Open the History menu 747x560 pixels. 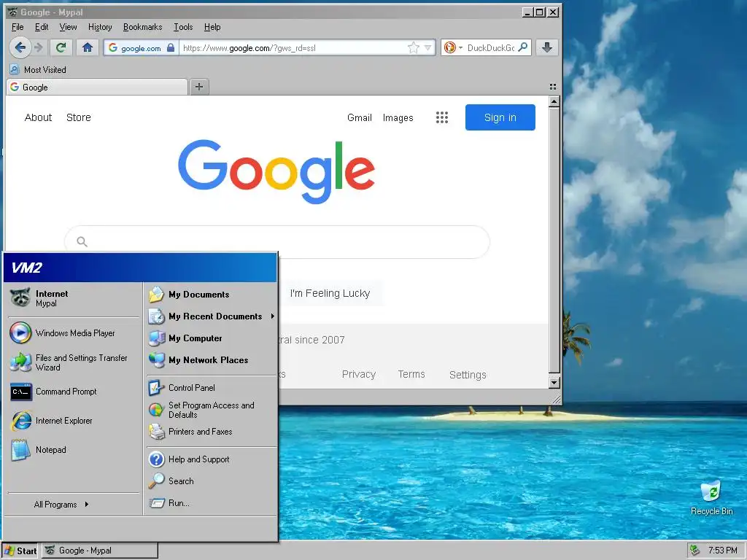(x=100, y=27)
